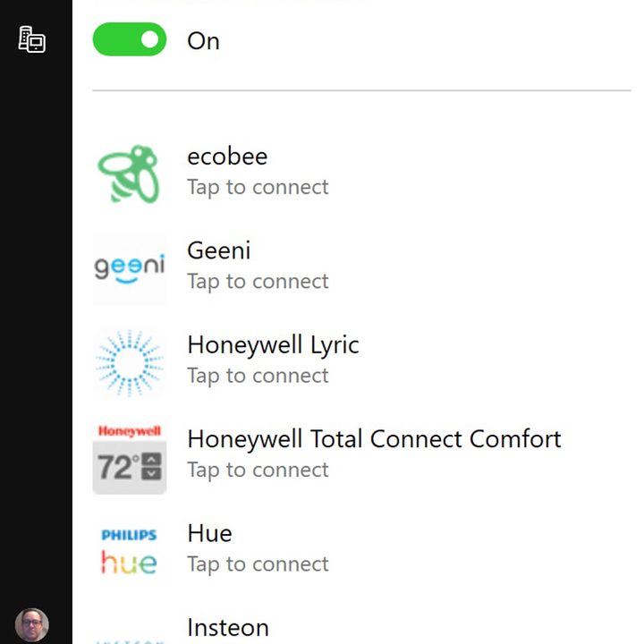Image resolution: width=644 pixels, height=644 pixels.
Task: Tap to connect under Honeywell Total Connect Comfort
Action: pyautogui.click(x=258, y=470)
